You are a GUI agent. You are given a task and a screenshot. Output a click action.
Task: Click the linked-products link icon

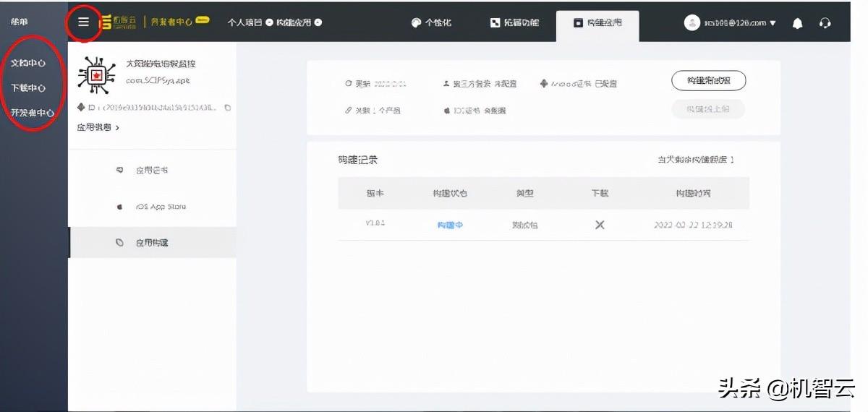point(349,111)
